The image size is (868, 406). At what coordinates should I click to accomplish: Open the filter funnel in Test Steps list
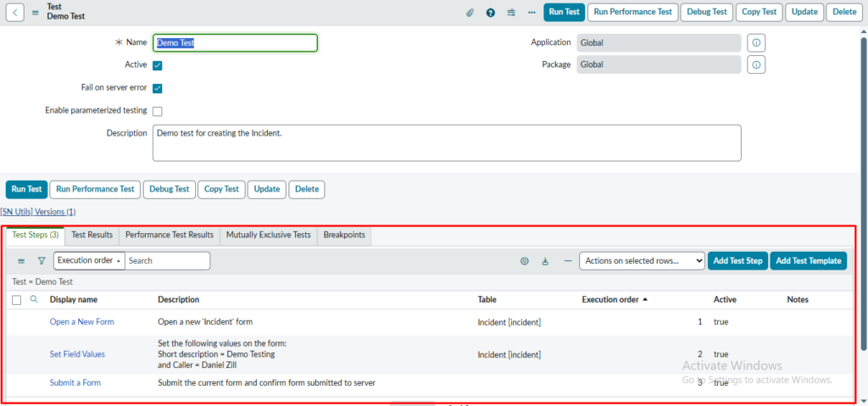click(42, 261)
